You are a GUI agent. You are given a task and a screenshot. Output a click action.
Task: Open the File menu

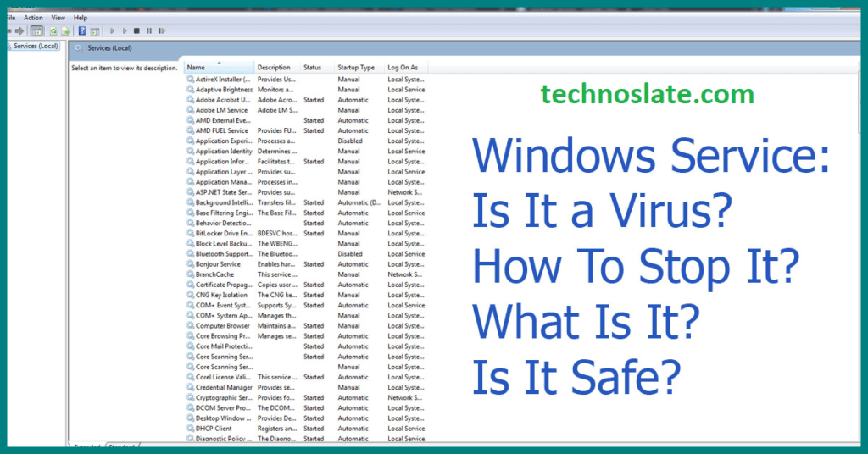(x=11, y=18)
